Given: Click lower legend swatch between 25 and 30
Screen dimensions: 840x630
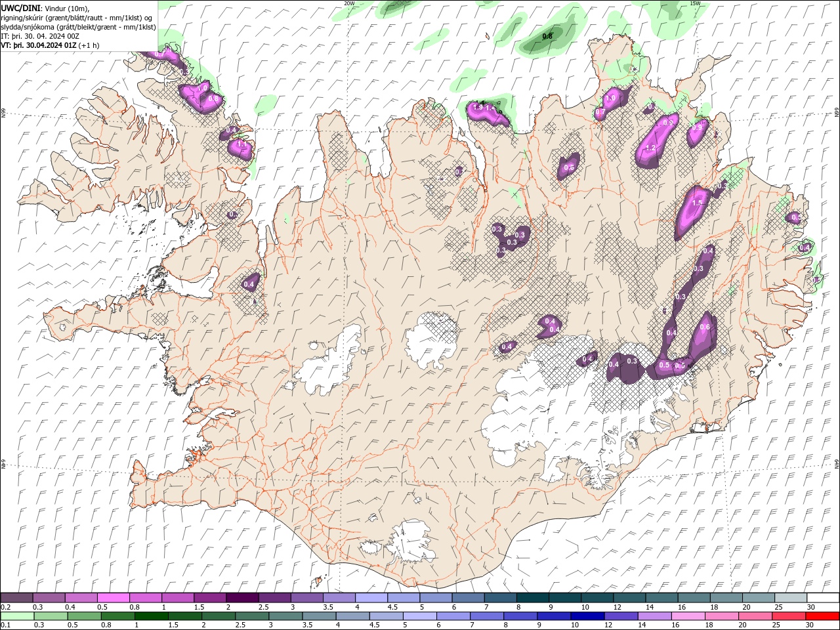Looking at the screenshot, I should pyautogui.click(x=789, y=616).
